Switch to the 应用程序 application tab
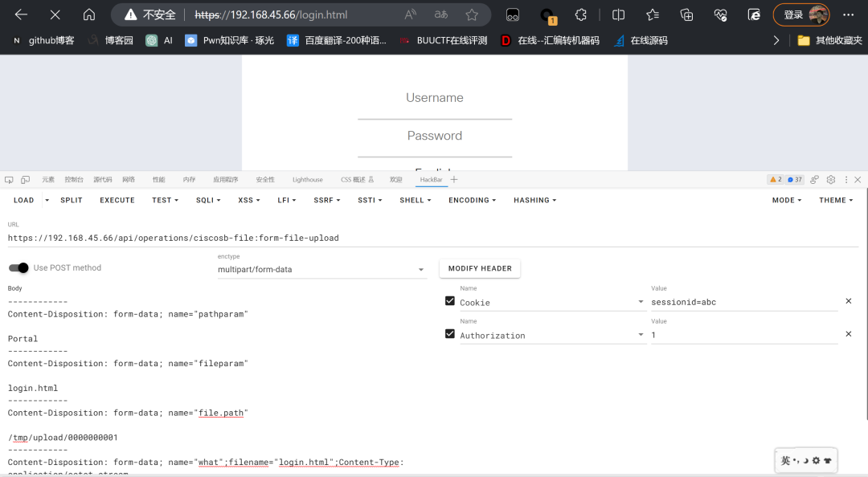The image size is (868, 477). click(x=225, y=180)
